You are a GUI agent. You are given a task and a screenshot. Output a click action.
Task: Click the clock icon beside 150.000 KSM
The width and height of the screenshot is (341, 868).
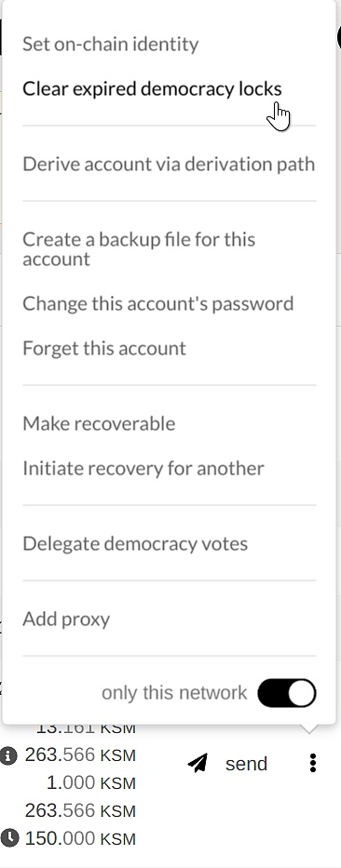[x=8, y=838]
